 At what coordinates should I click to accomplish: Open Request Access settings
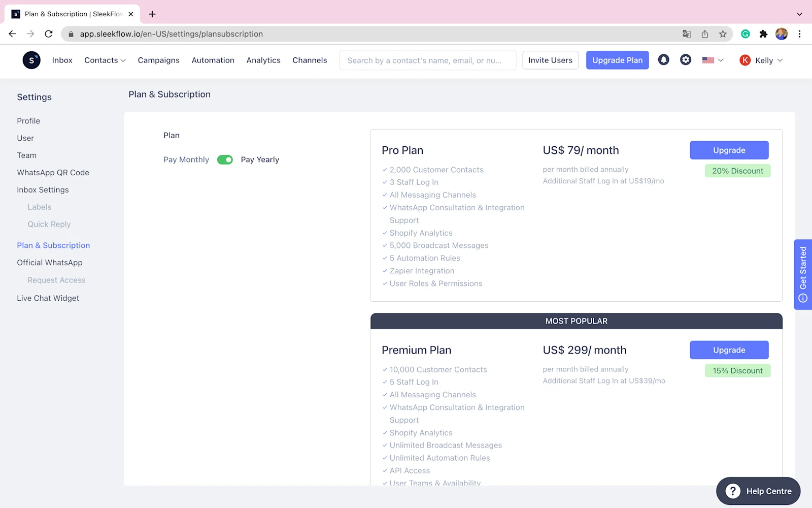point(57,280)
